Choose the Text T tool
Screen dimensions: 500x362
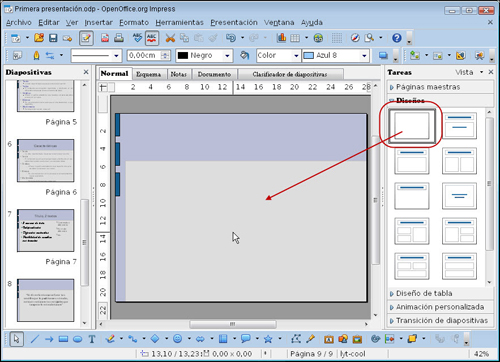point(92,339)
